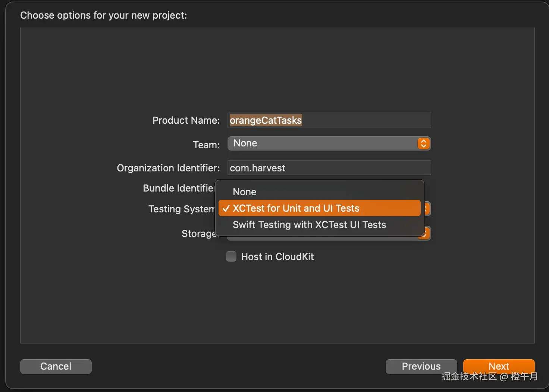Click the Storage label
This screenshot has height=392, width=549.
(x=198, y=234)
